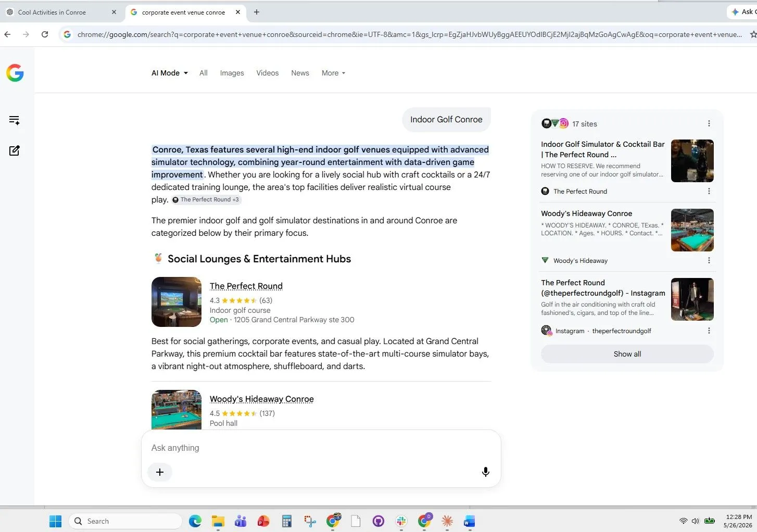Open Microsoft Word from the taskbar
Viewport: 757px width, 532px height.
(470, 521)
